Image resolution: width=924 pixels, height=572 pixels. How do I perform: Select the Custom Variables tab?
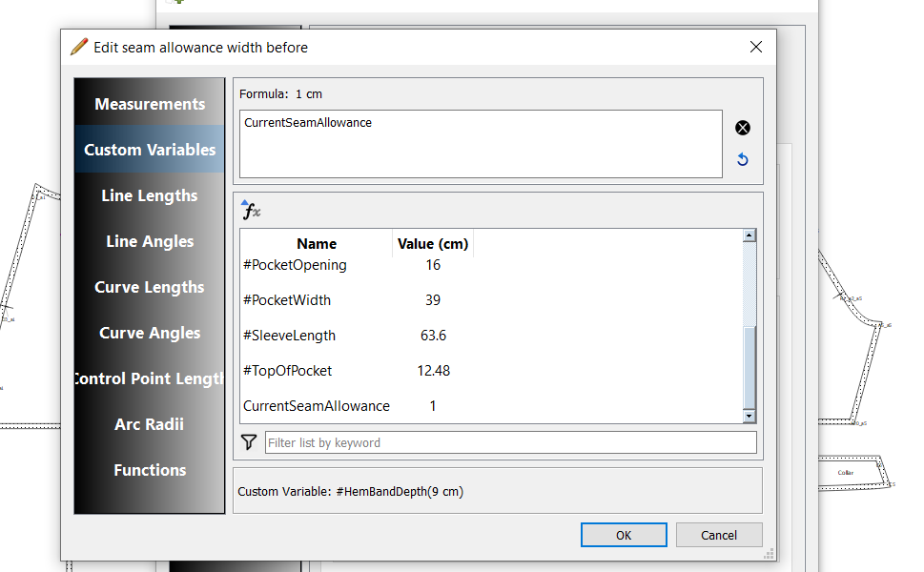point(150,150)
